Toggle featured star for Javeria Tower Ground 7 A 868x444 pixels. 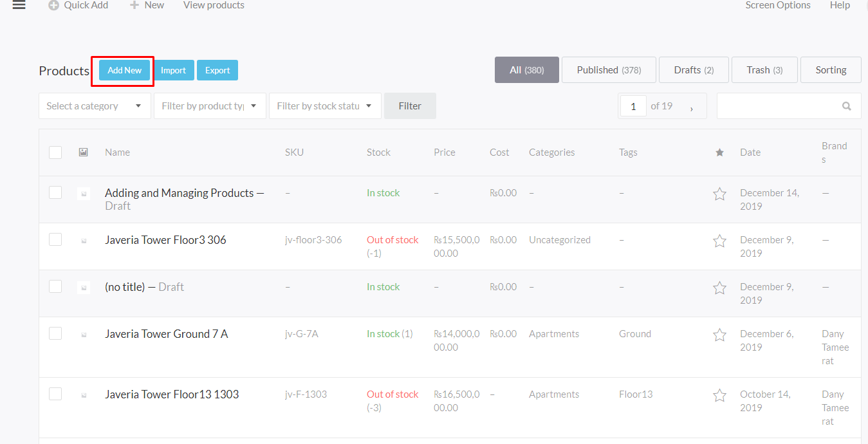[x=719, y=335]
